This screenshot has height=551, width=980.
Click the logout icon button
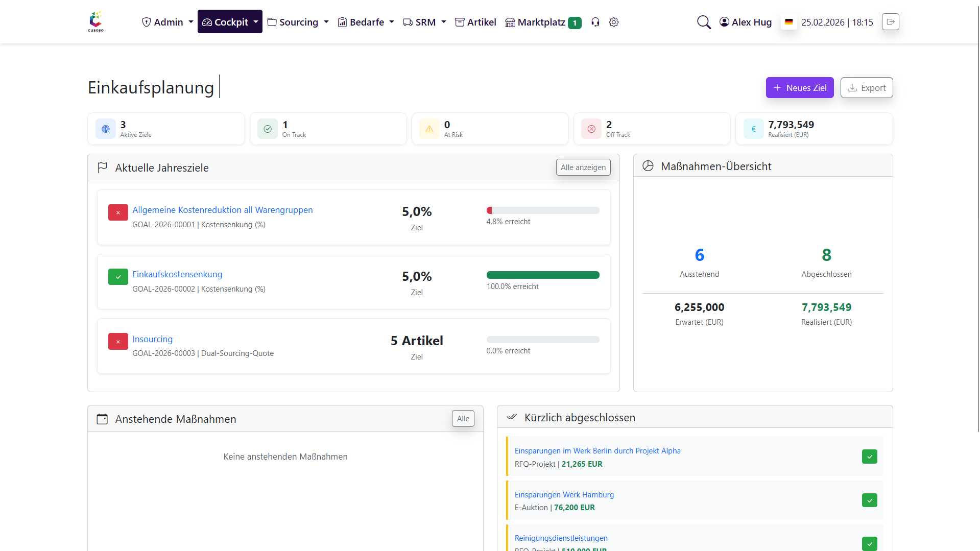(x=891, y=21)
